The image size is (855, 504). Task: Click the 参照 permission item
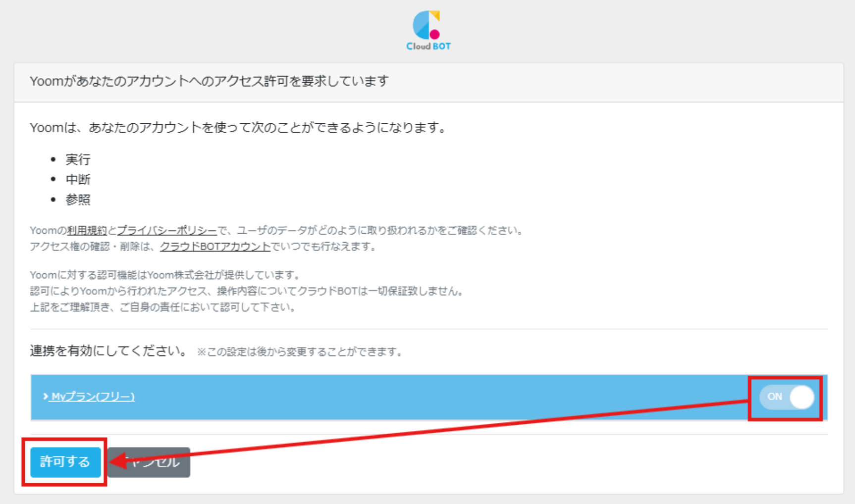pyautogui.click(x=78, y=200)
